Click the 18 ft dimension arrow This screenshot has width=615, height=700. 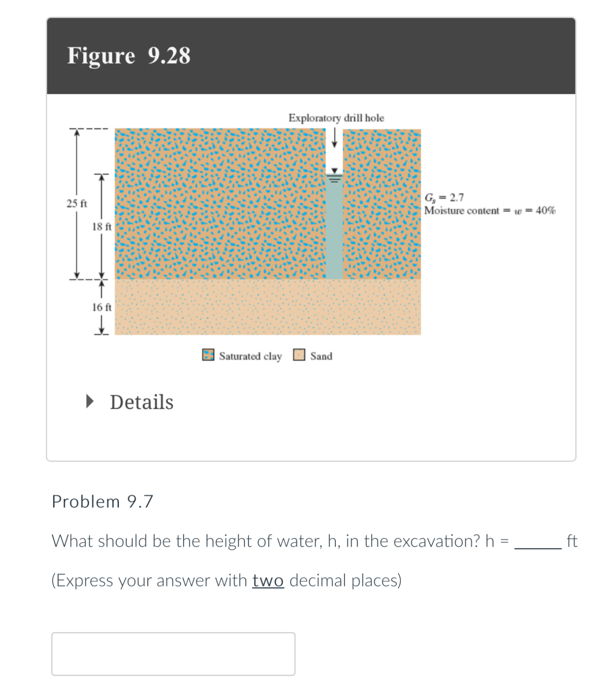[x=102, y=226]
